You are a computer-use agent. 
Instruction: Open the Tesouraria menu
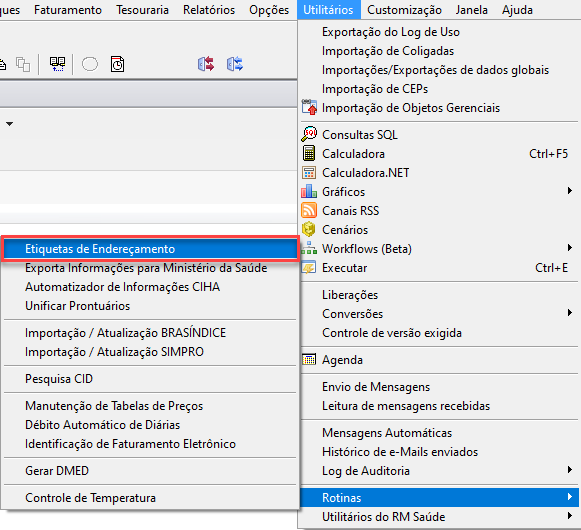pyautogui.click(x=142, y=10)
